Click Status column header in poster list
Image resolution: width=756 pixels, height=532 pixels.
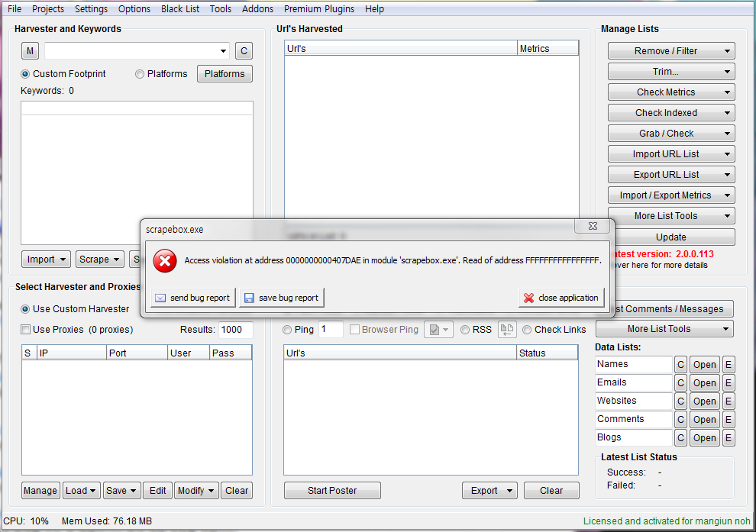(x=547, y=353)
